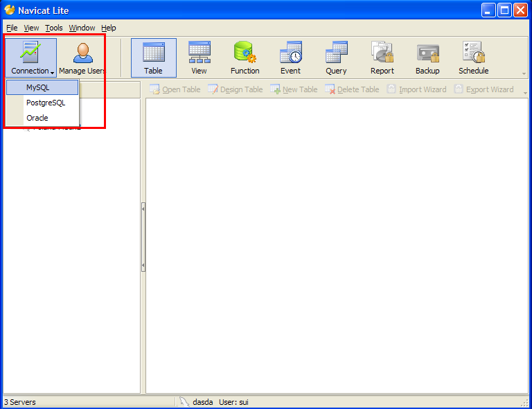Select the Event toolbar icon
532x409 pixels.
(x=290, y=58)
